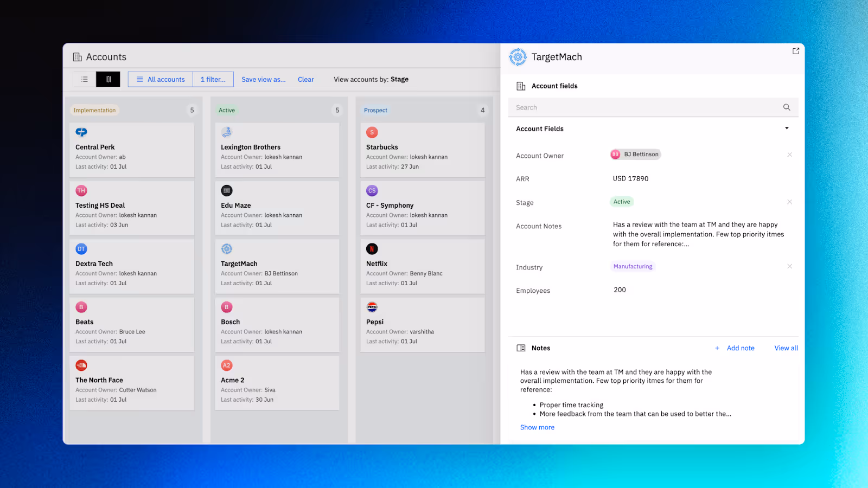Click the Notes book icon
Image resolution: width=868 pixels, height=488 pixels.
point(521,348)
